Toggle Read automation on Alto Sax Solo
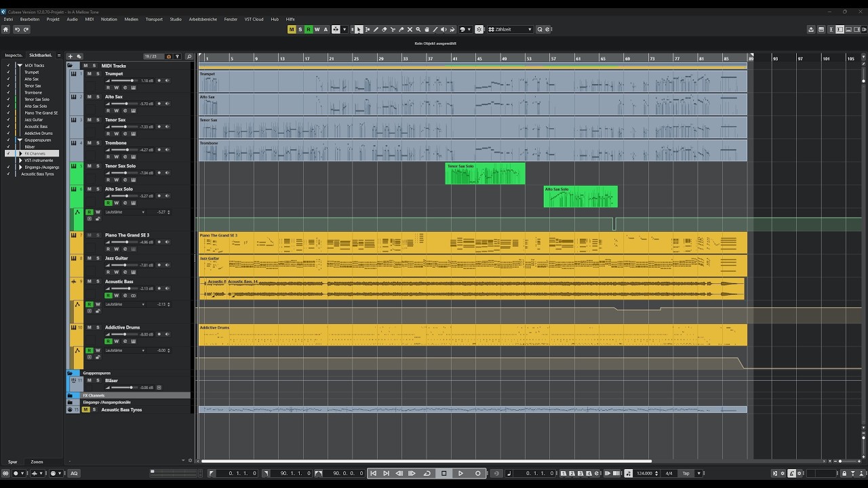The width and height of the screenshot is (868, 488). click(x=108, y=203)
